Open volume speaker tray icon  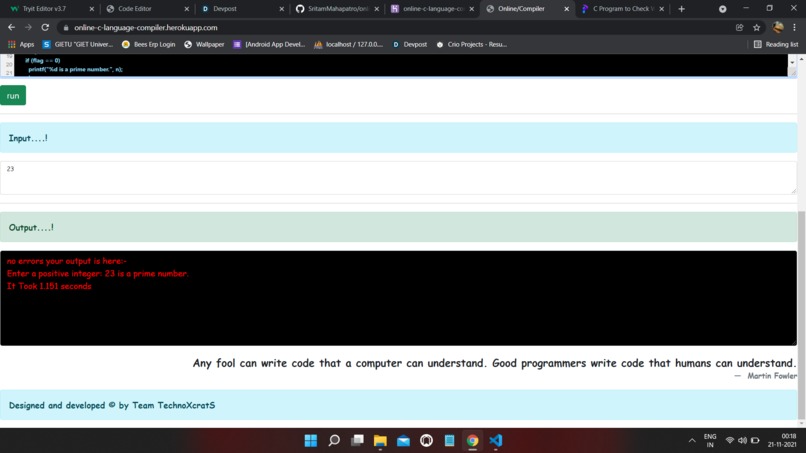tap(742, 441)
